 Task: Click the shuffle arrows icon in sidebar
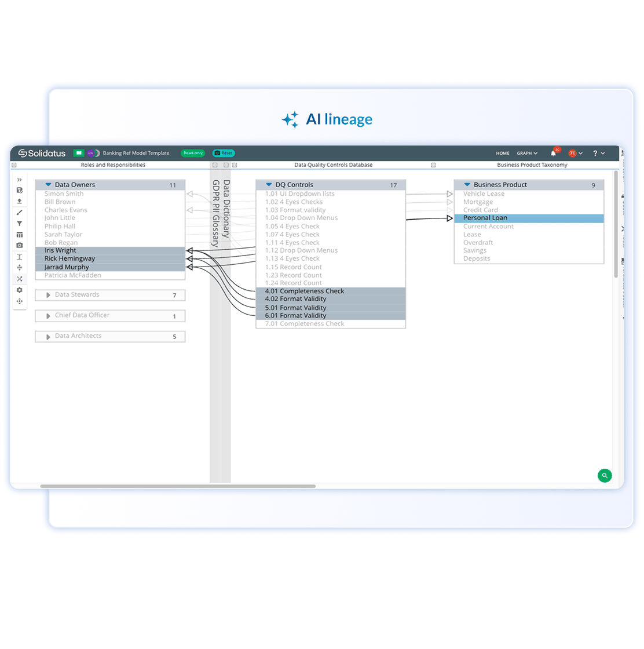(19, 279)
